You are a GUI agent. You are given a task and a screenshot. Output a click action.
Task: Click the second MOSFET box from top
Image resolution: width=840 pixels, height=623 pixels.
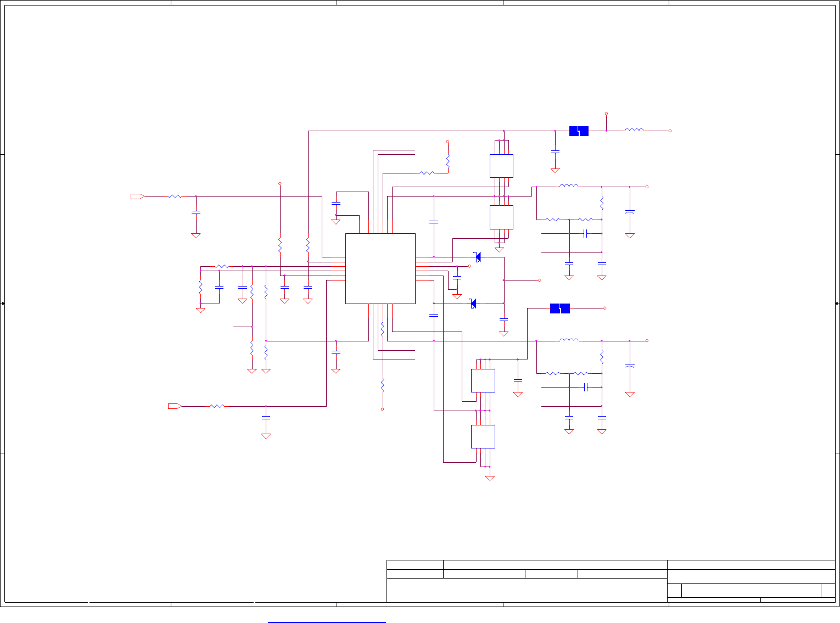click(x=501, y=217)
